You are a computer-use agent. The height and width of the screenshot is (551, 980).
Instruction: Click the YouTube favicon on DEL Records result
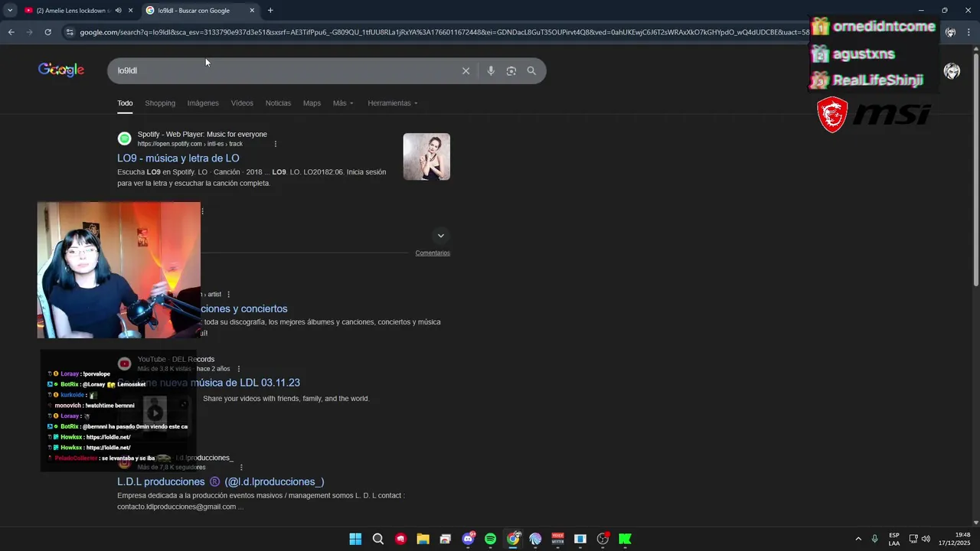[124, 364]
